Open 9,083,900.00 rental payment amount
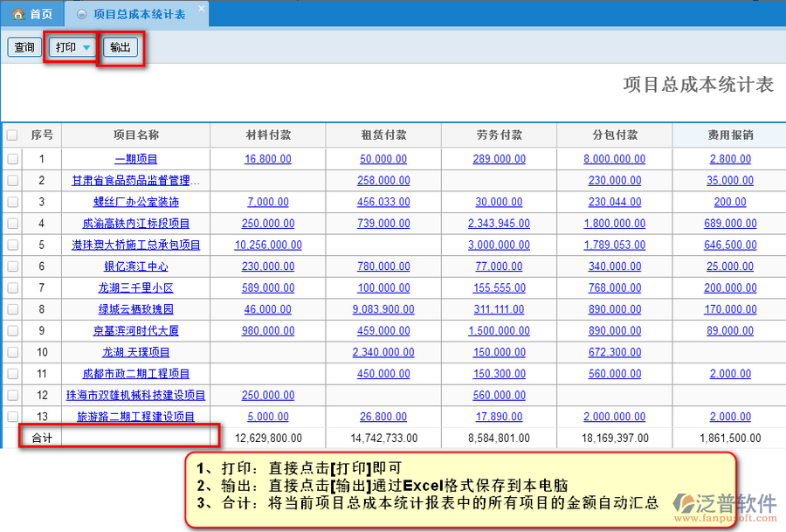This screenshot has width=786, height=532. 383,309
